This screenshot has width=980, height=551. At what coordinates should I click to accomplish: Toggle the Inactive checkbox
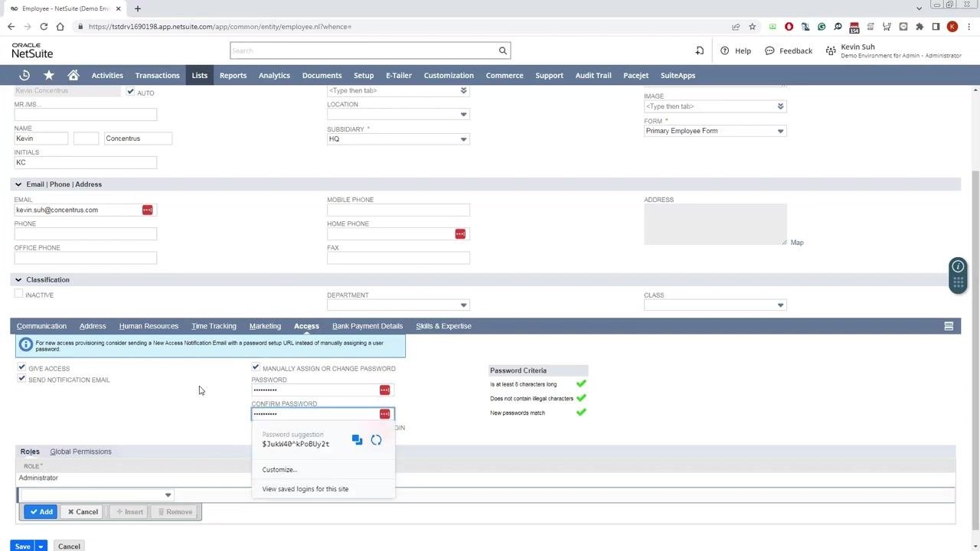[18, 294]
